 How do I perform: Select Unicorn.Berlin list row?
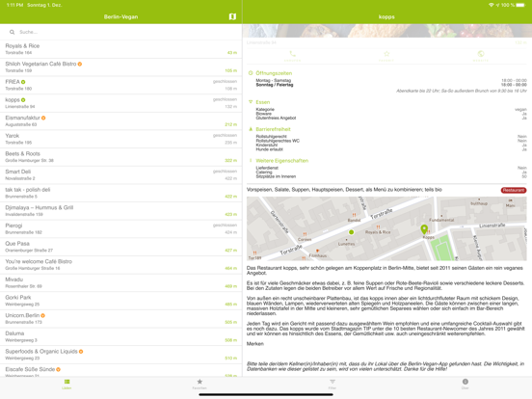pyautogui.click(x=120, y=319)
